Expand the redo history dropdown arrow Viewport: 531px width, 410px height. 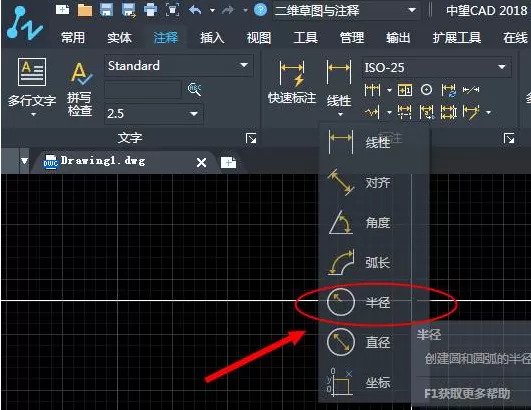point(245,10)
